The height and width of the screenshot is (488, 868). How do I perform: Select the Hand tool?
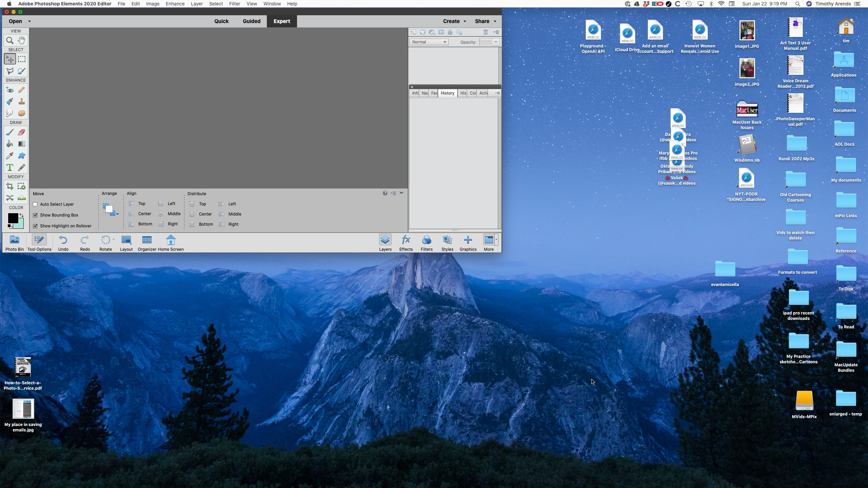point(22,40)
